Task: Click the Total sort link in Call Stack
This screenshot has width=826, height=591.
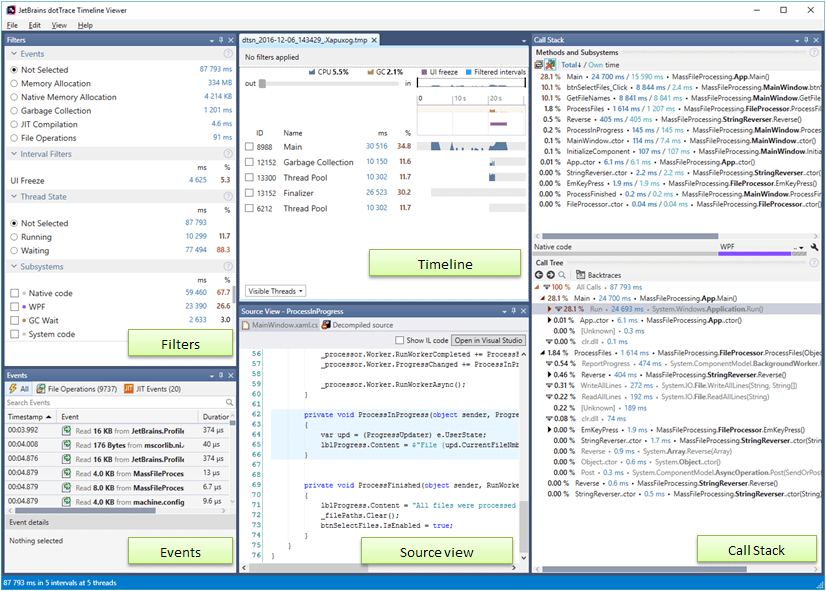Action: click(569, 64)
